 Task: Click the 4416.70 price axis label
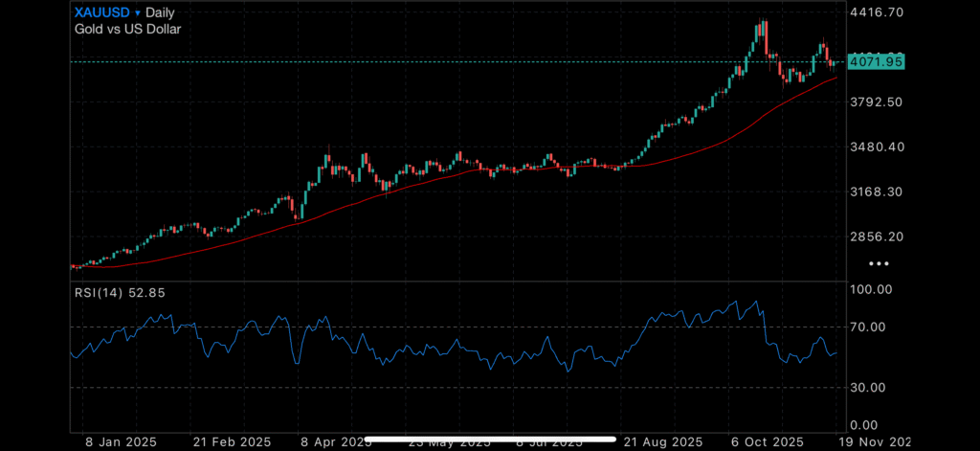tap(878, 11)
